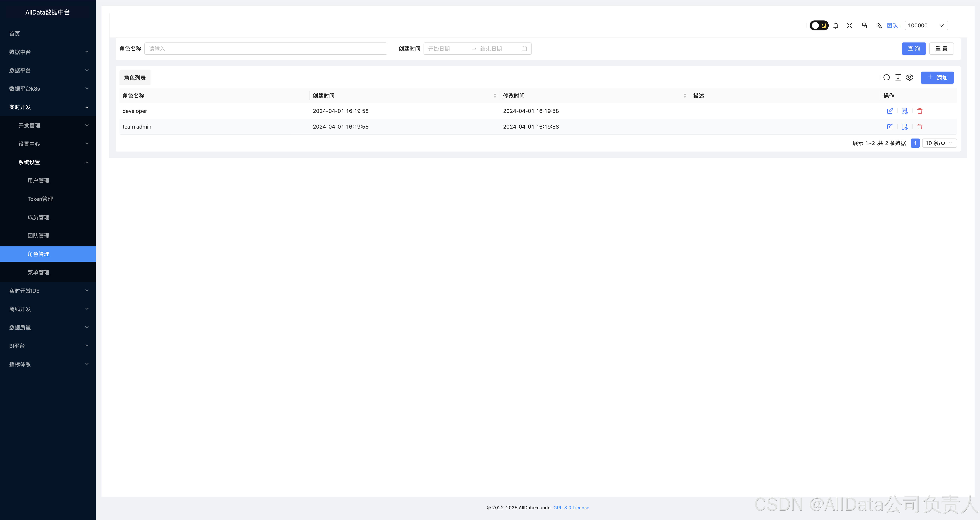The width and height of the screenshot is (980, 520).
Task: Delete the team admin role
Action: pyautogui.click(x=920, y=127)
